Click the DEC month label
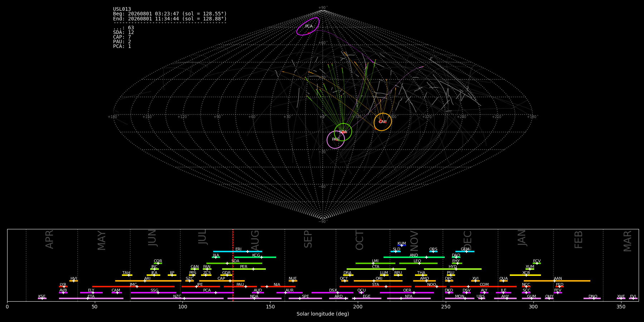644x322 pixels. click(468, 240)
